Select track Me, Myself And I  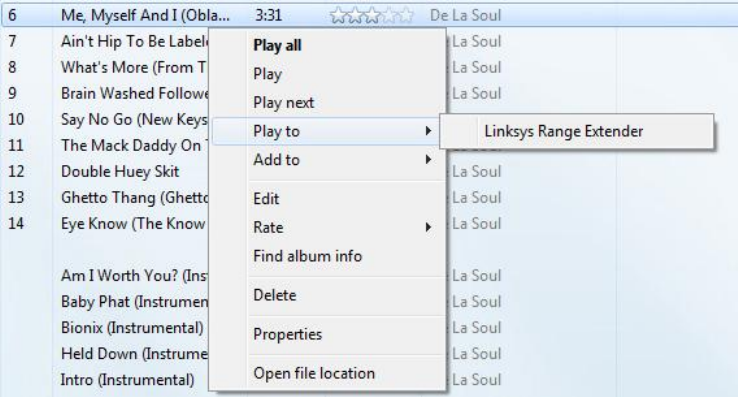145,16
